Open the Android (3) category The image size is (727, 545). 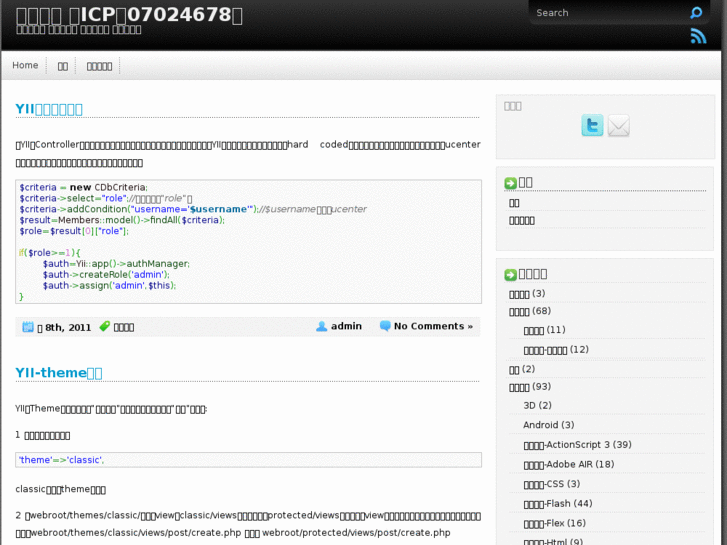(x=548, y=425)
